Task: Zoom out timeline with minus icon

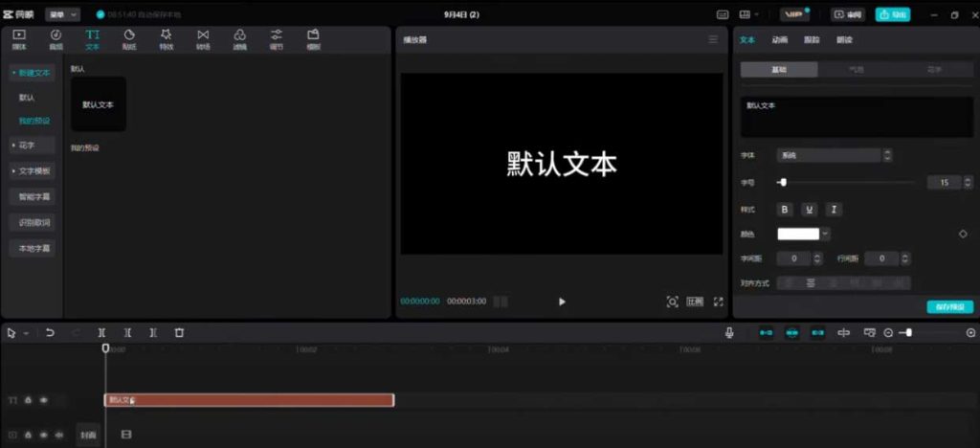Action: point(888,333)
